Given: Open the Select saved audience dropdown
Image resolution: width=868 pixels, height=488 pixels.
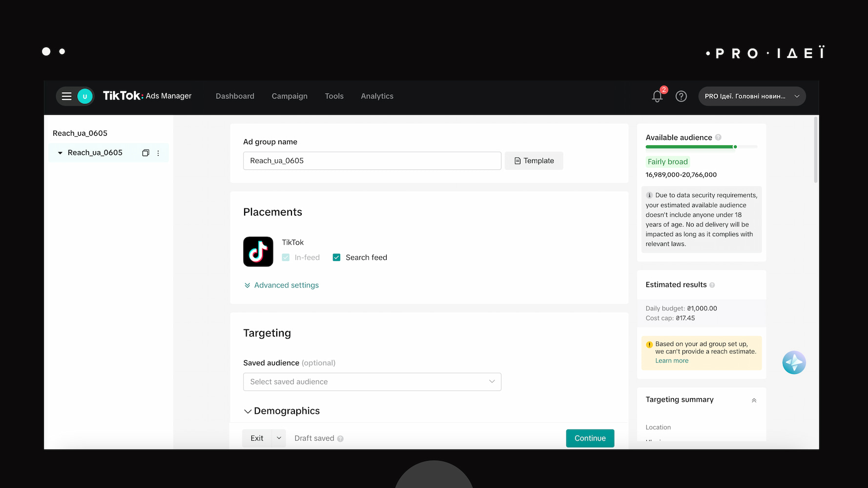Looking at the screenshot, I should [372, 382].
